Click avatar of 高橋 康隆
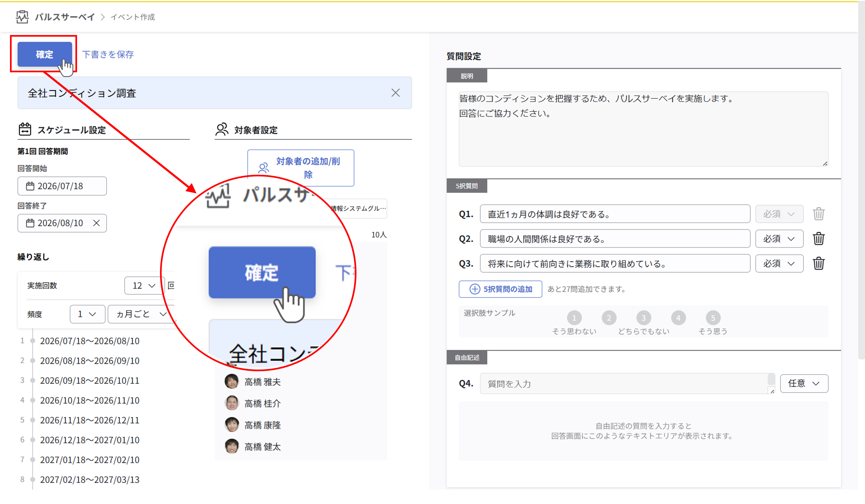 232,424
